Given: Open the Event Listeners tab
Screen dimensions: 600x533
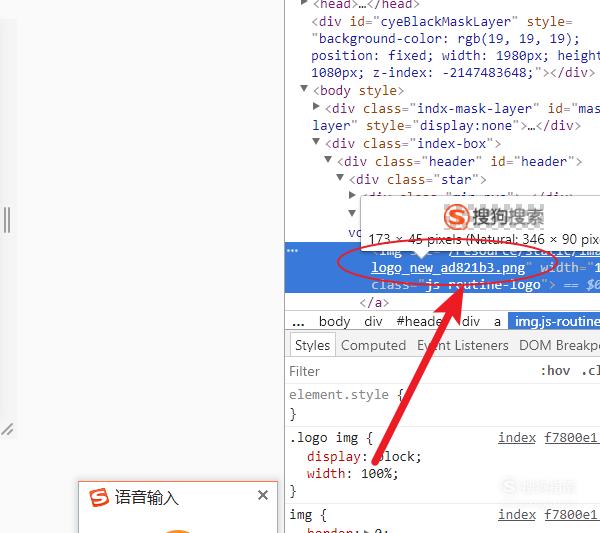Looking at the screenshot, I should click(x=463, y=345).
